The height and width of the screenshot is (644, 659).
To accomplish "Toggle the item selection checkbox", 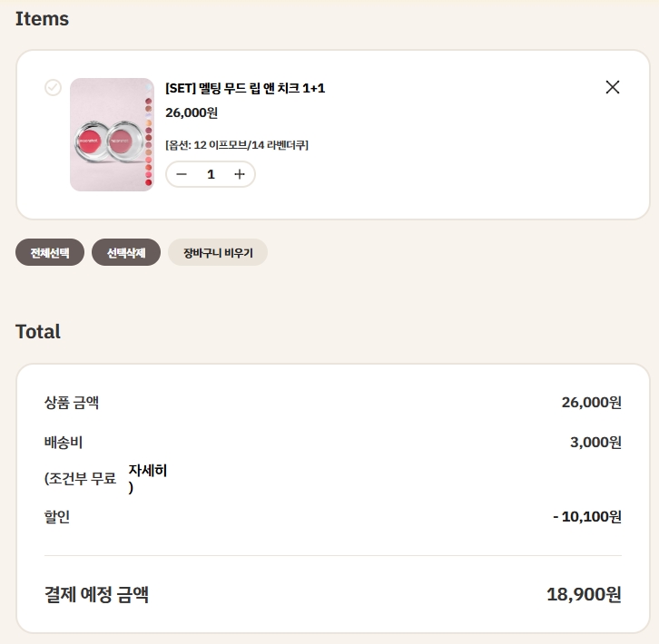I will coord(53,87).
